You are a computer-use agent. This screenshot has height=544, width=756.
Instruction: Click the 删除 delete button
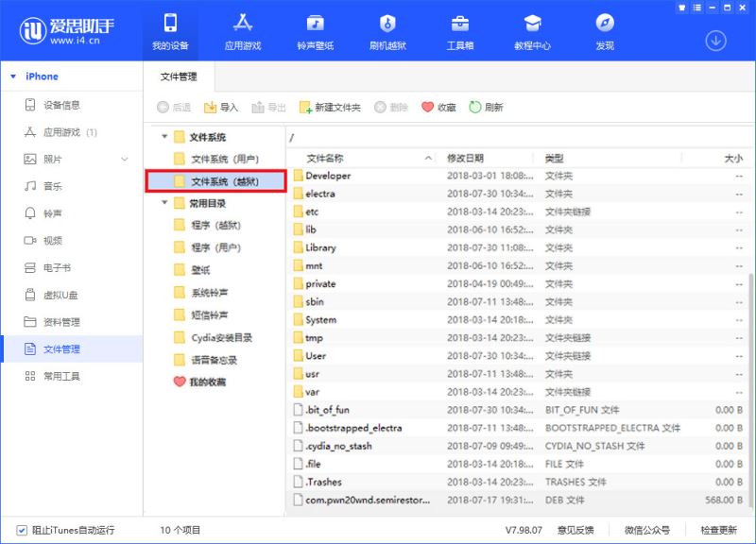(391, 107)
